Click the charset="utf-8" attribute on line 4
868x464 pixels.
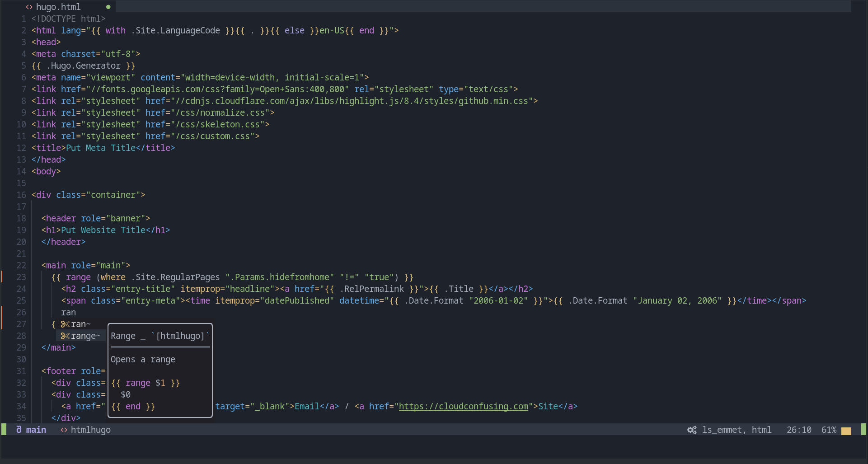point(98,54)
